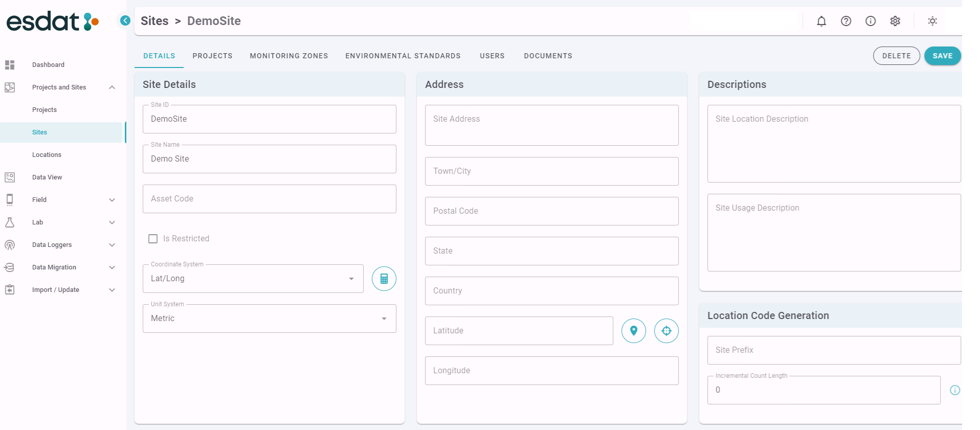Viewport: 980px width, 430px height.
Task: Open the help question mark icon
Action: coord(846,21)
